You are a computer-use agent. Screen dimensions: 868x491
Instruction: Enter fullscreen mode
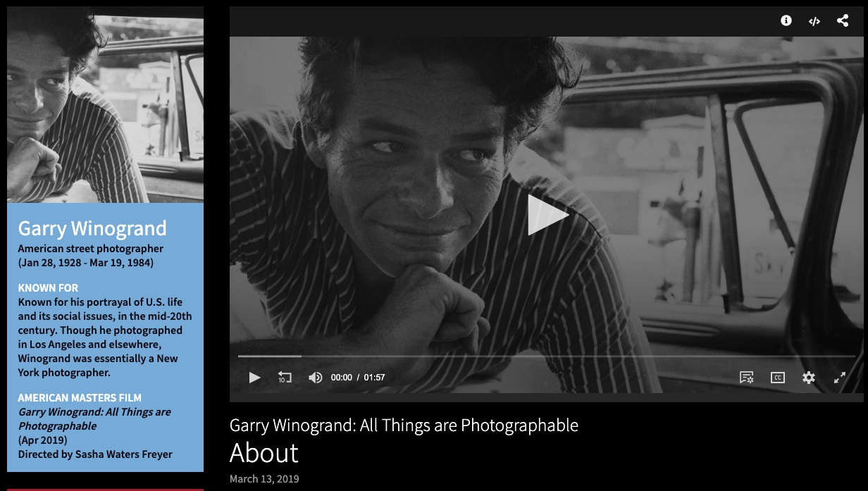pos(840,378)
